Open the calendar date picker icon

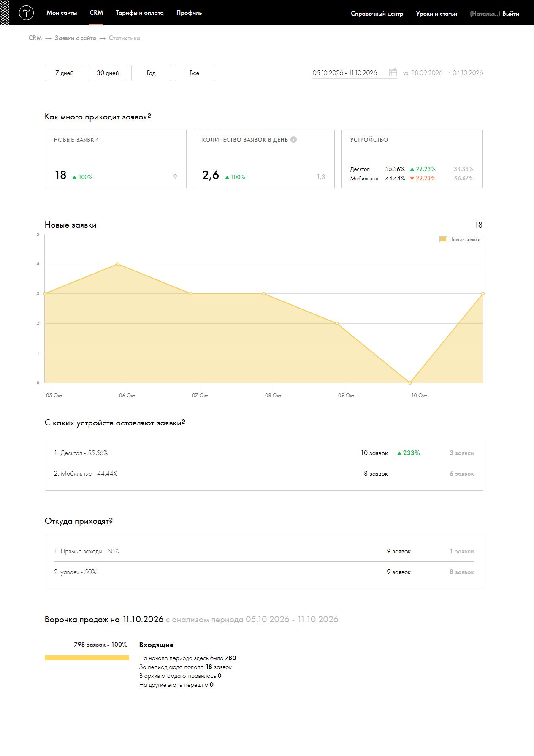[393, 73]
